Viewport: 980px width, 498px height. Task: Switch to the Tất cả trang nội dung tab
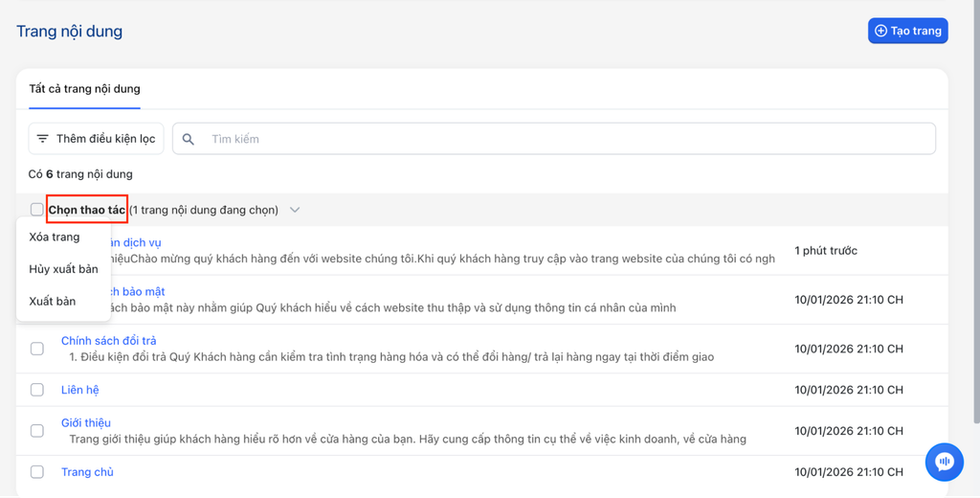pos(84,89)
